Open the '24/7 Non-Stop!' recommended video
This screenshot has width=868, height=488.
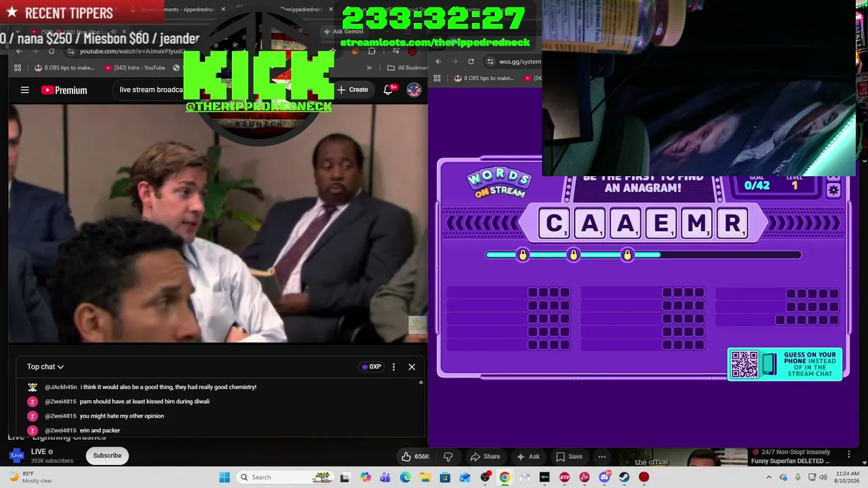coord(790,457)
